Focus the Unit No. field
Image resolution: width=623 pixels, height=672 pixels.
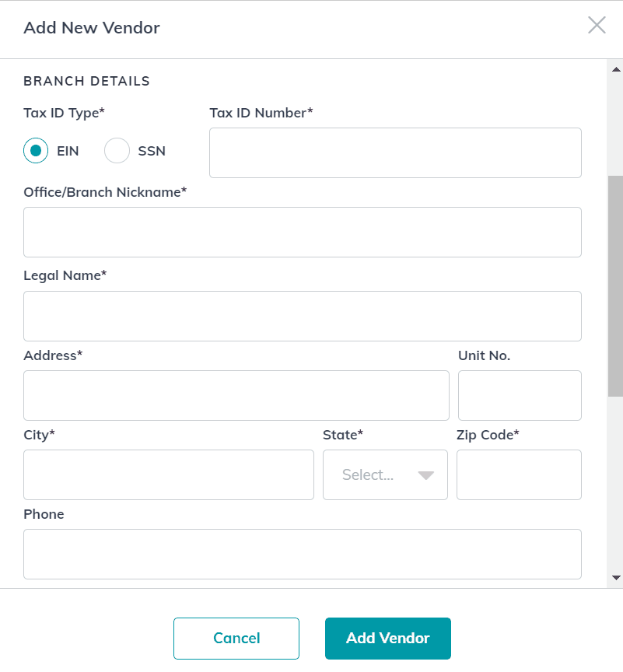pyautogui.click(x=520, y=396)
